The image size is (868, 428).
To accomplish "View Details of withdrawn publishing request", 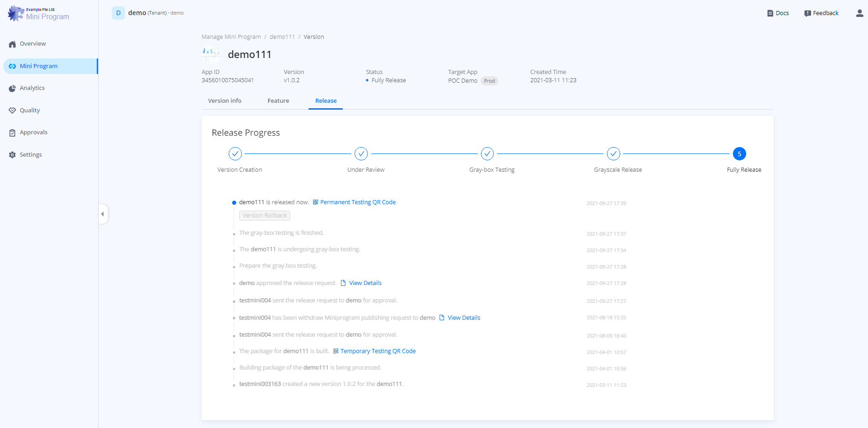I will click(463, 318).
